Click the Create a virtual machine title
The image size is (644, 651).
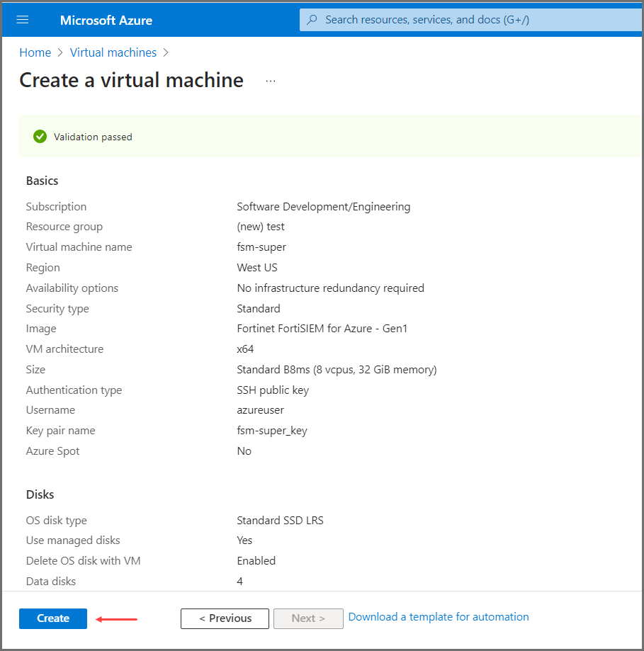click(130, 80)
